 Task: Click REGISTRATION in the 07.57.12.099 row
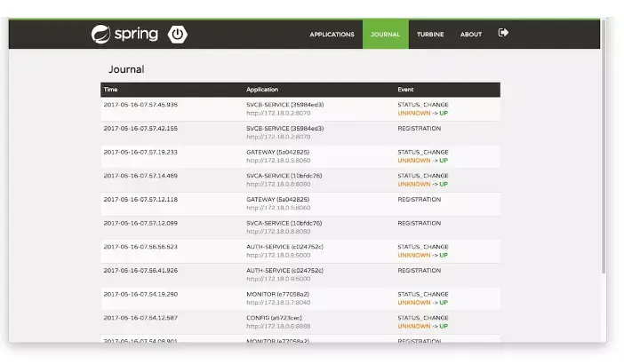click(420, 223)
